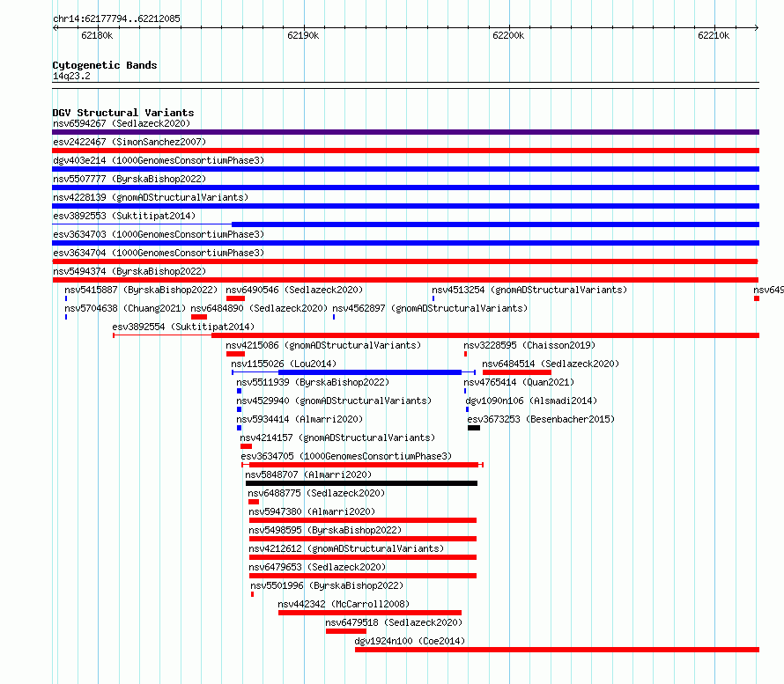Click the red dgv1924n100 variant bar
Screen dimensions: 784x684
point(557,650)
